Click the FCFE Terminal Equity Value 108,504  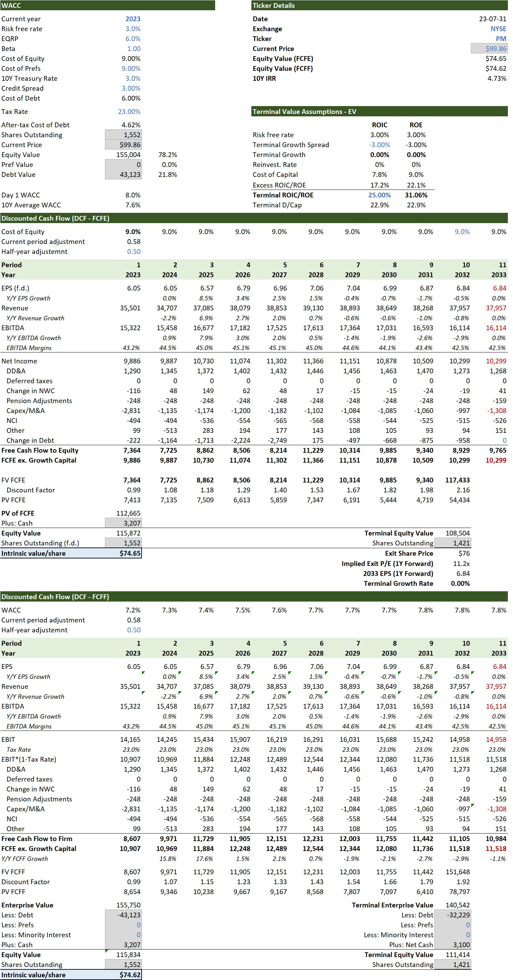[x=458, y=533]
